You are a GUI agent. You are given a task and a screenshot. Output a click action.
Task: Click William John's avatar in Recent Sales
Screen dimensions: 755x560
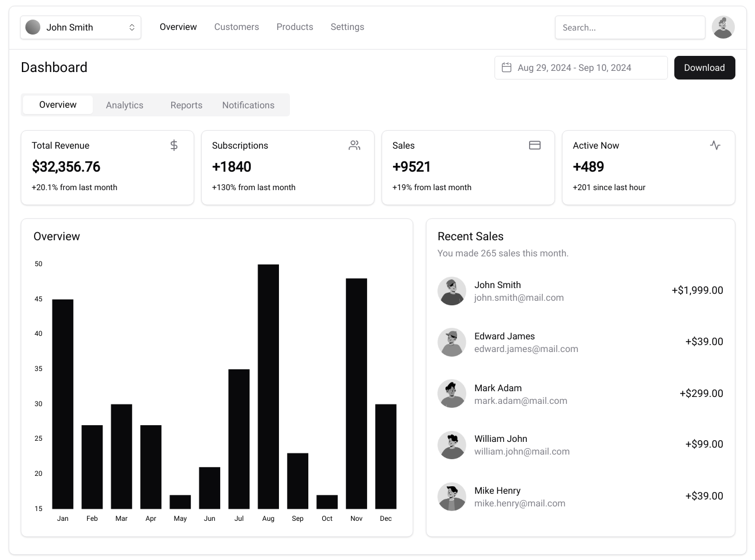[452, 445]
